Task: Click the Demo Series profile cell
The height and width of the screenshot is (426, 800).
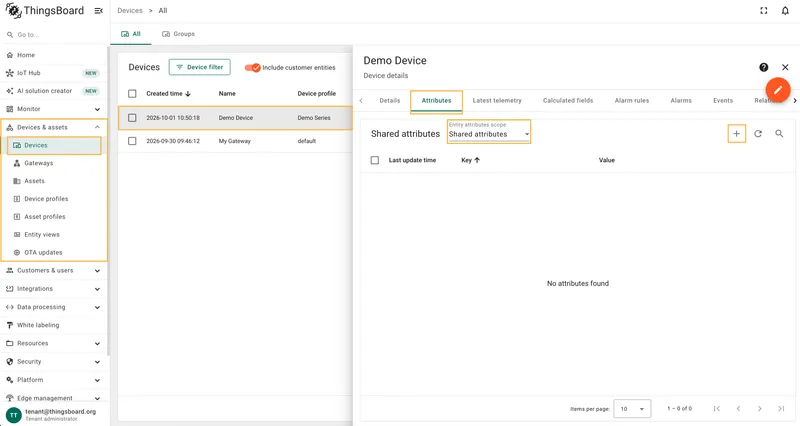Action: [x=314, y=118]
